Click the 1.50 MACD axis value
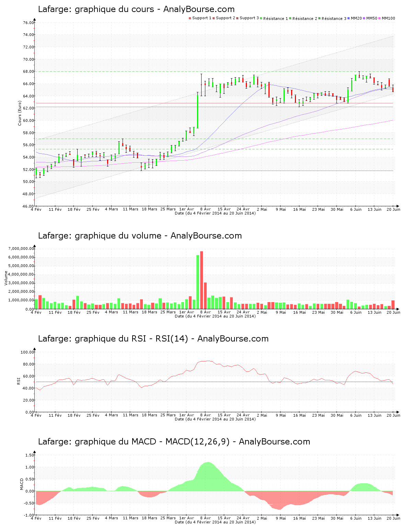The width and height of the screenshot is (412, 532). (30, 455)
